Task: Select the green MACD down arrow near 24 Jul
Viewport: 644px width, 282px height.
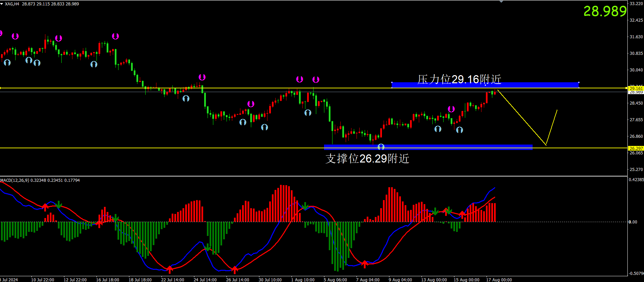Action: pyautogui.click(x=208, y=247)
